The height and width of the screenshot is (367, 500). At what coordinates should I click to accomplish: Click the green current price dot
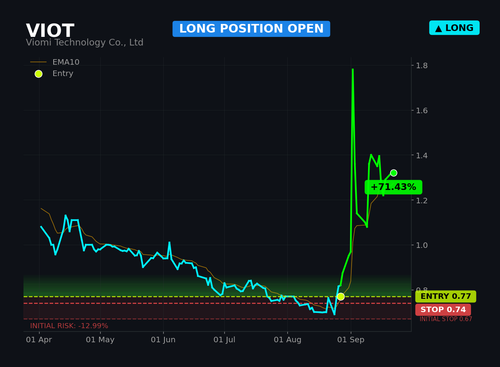[x=394, y=173]
